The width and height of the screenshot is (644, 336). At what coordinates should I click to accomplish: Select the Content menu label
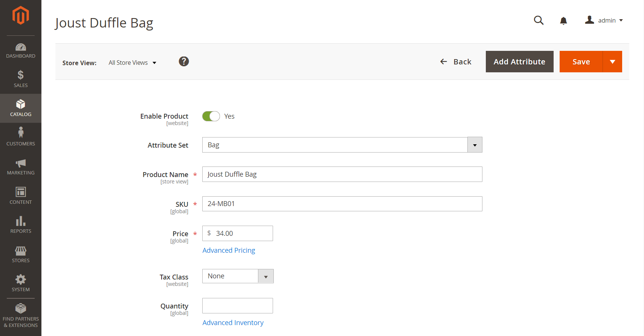coord(21,202)
